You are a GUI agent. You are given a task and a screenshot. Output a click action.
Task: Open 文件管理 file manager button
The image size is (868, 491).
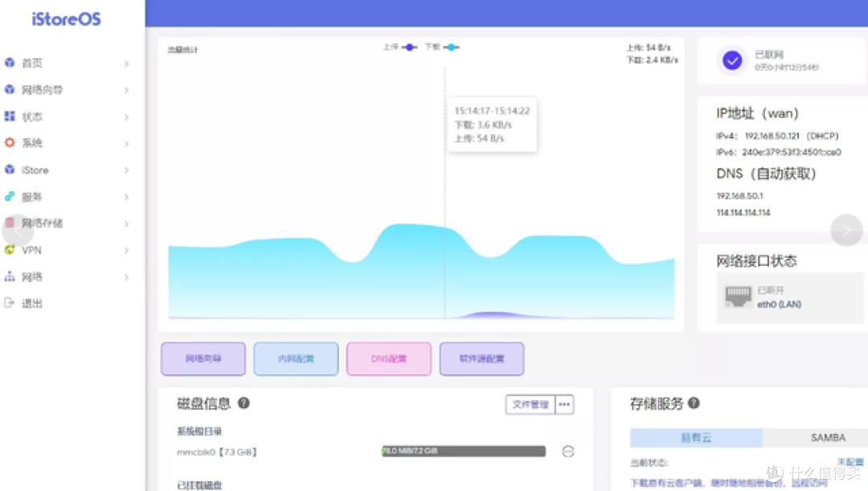tap(530, 405)
